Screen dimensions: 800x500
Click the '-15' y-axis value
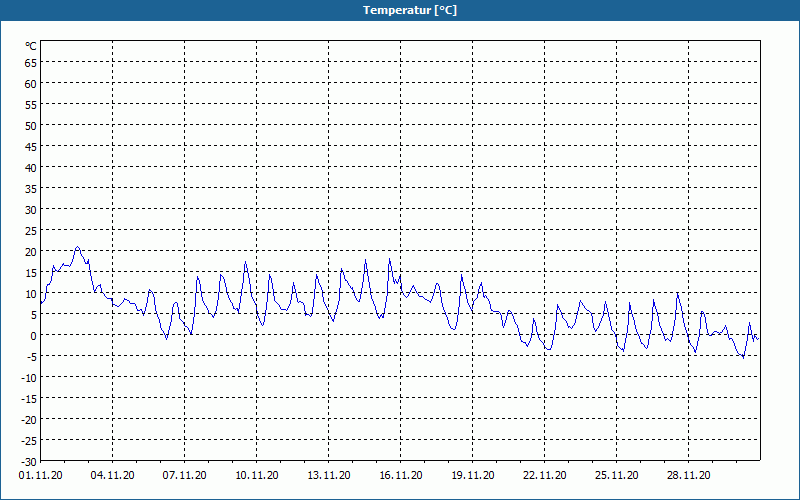coord(29,399)
